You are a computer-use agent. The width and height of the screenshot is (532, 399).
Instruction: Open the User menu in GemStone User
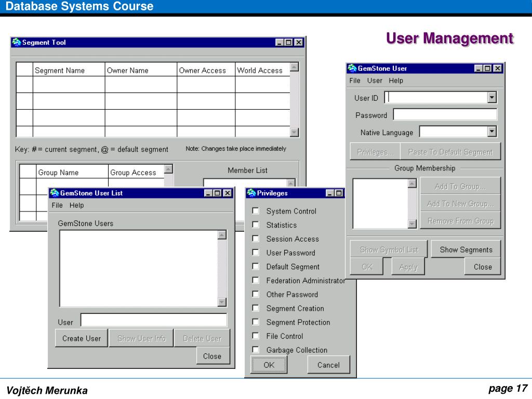[375, 81]
